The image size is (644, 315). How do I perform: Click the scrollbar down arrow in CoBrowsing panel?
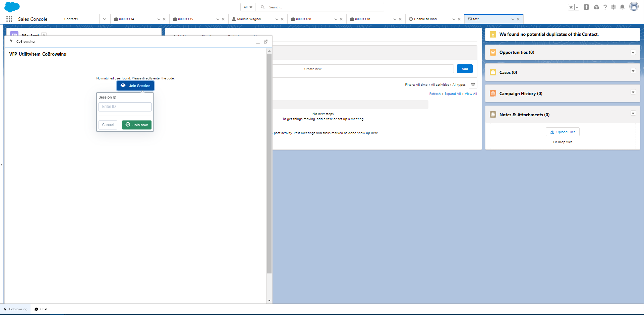[x=269, y=301]
